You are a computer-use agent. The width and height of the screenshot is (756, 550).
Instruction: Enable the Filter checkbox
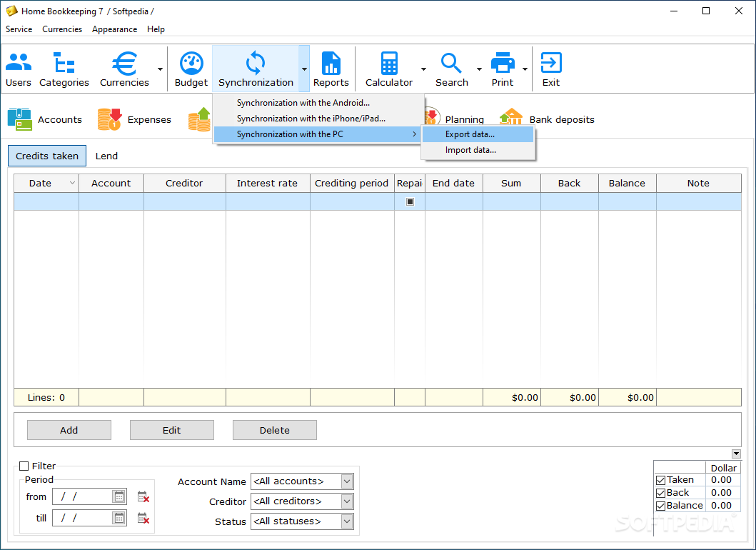[x=24, y=466]
